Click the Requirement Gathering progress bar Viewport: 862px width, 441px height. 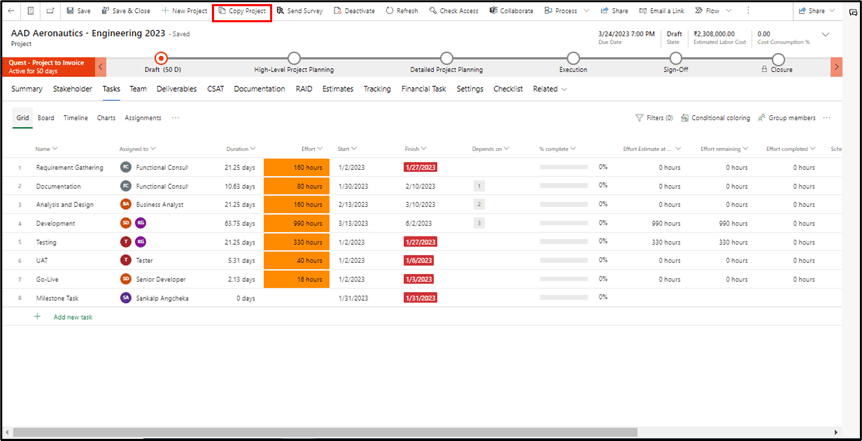[x=563, y=167]
